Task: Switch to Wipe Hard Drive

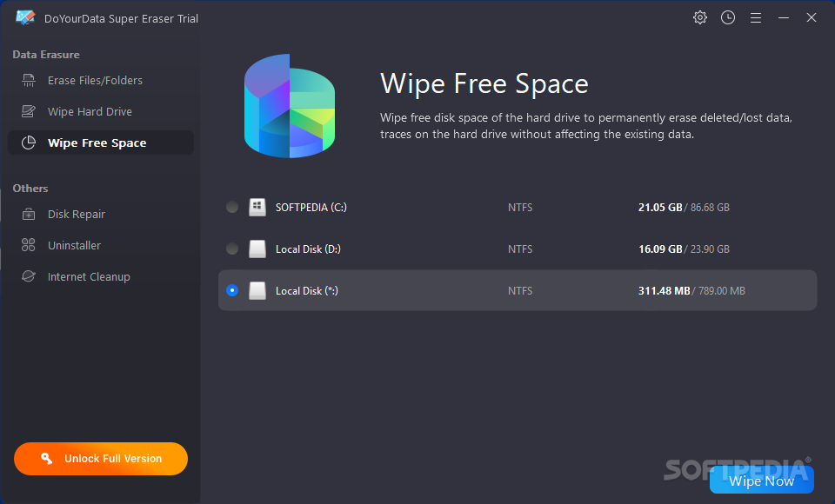Action: pos(101,112)
